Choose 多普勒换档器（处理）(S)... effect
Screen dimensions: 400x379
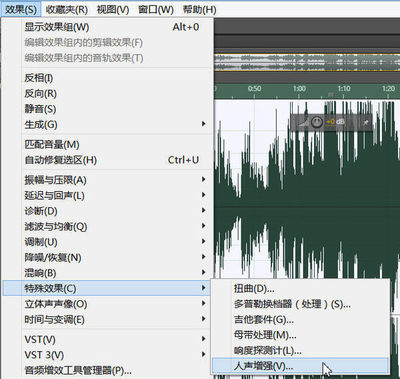(301, 304)
